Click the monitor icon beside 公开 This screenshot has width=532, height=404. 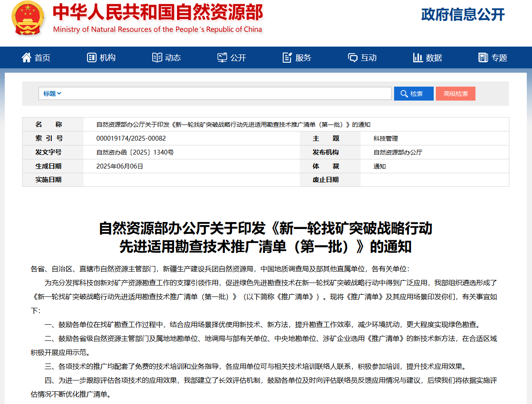pos(222,57)
